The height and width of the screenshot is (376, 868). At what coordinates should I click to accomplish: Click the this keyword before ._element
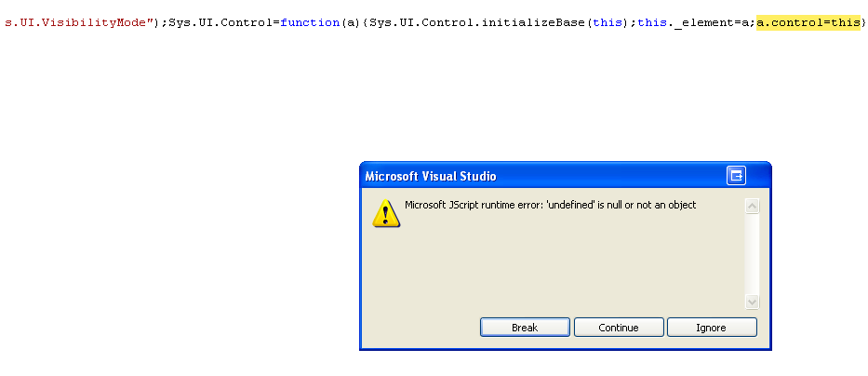(652, 21)
